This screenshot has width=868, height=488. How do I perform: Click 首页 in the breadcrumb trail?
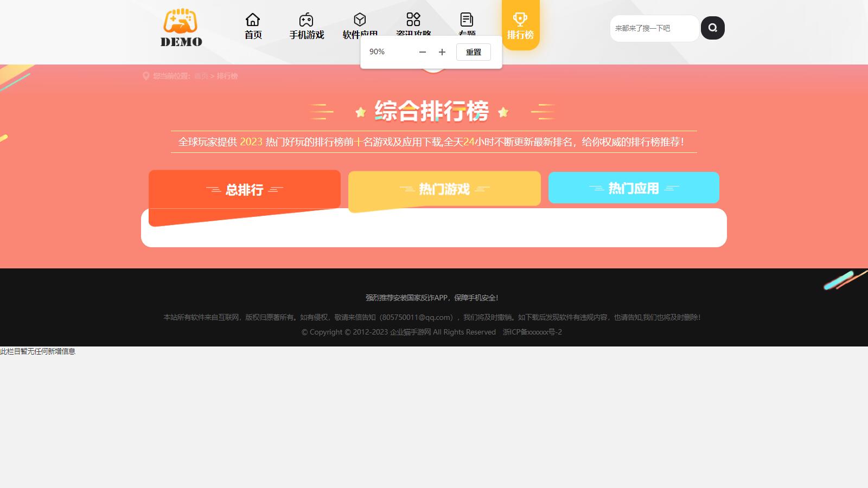202,76
